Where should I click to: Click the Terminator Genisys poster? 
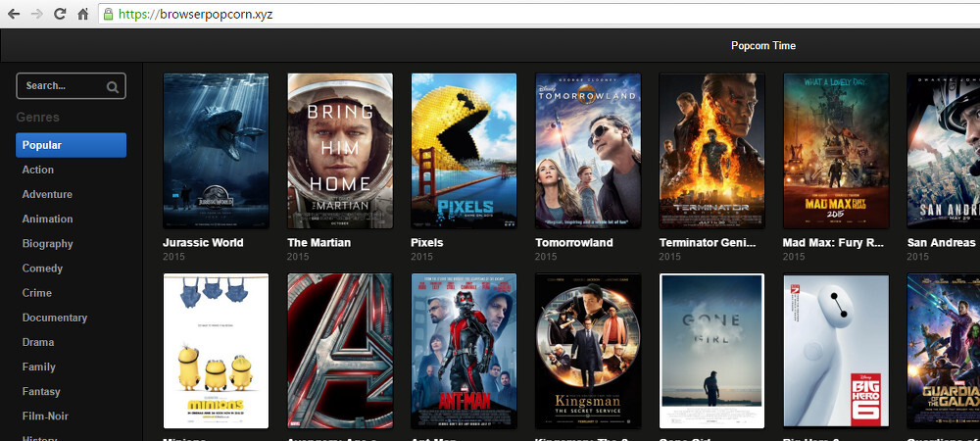click(711, 151)
